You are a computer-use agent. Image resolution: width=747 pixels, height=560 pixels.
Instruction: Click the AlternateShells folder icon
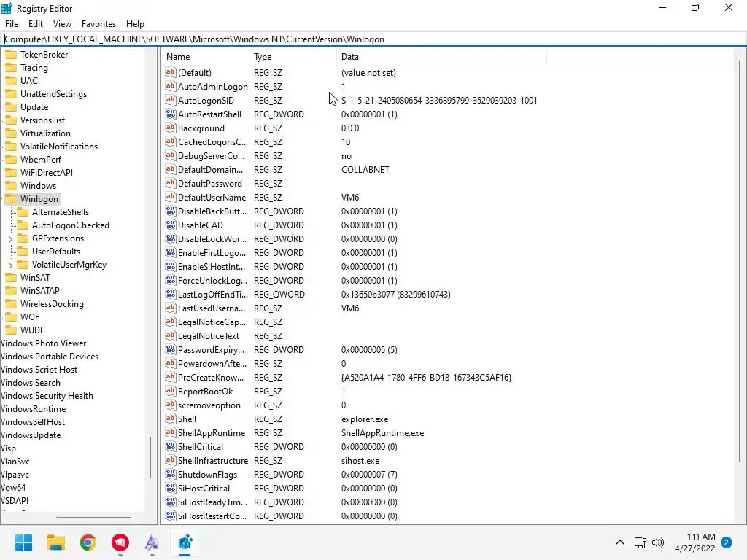23,212
